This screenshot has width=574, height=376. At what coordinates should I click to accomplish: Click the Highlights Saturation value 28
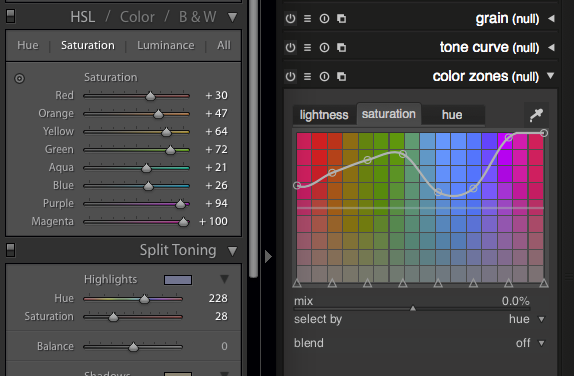(221, 316)
